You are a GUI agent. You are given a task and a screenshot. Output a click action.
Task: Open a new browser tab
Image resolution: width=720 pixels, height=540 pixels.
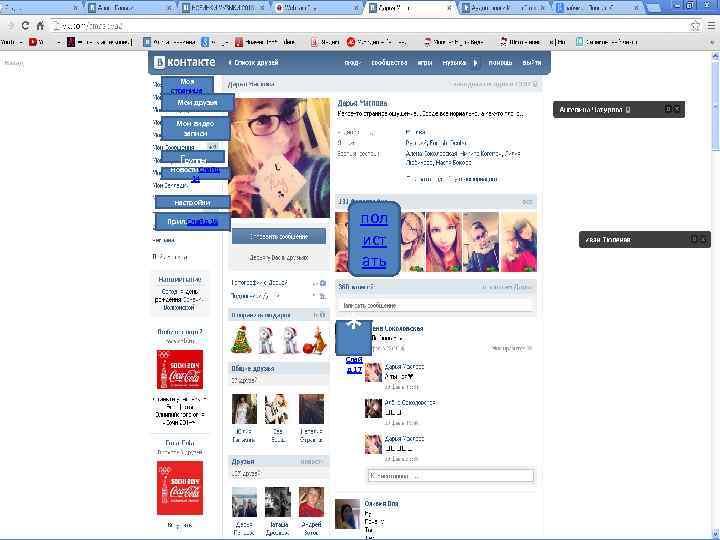(x=653, y=8)
